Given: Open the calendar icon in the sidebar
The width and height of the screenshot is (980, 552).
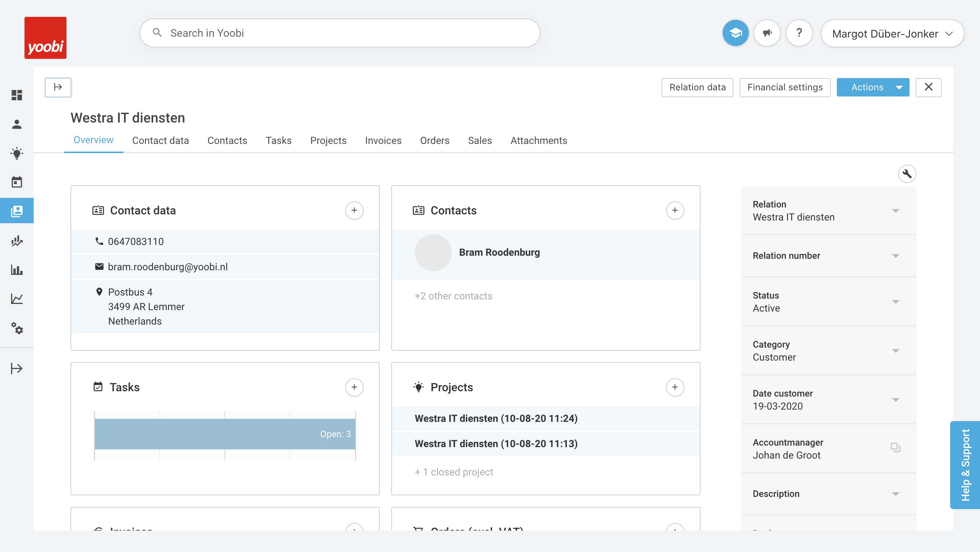Looking at the screenshot, I should [x=17, y=182].
